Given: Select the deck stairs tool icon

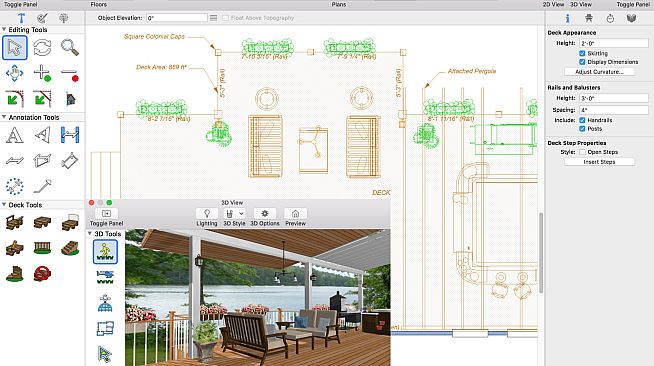Looking at the screenshot, I should [x=70, y=248].
